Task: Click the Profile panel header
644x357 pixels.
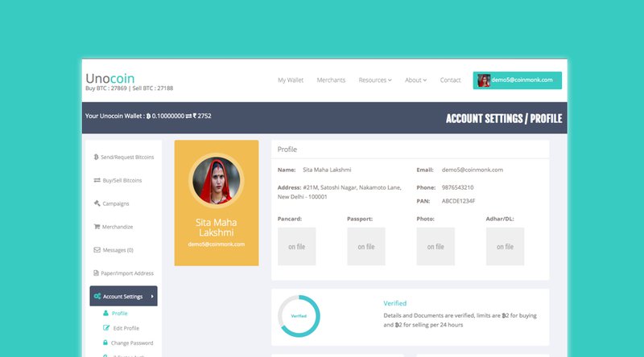Action: [x=411, y=150]
